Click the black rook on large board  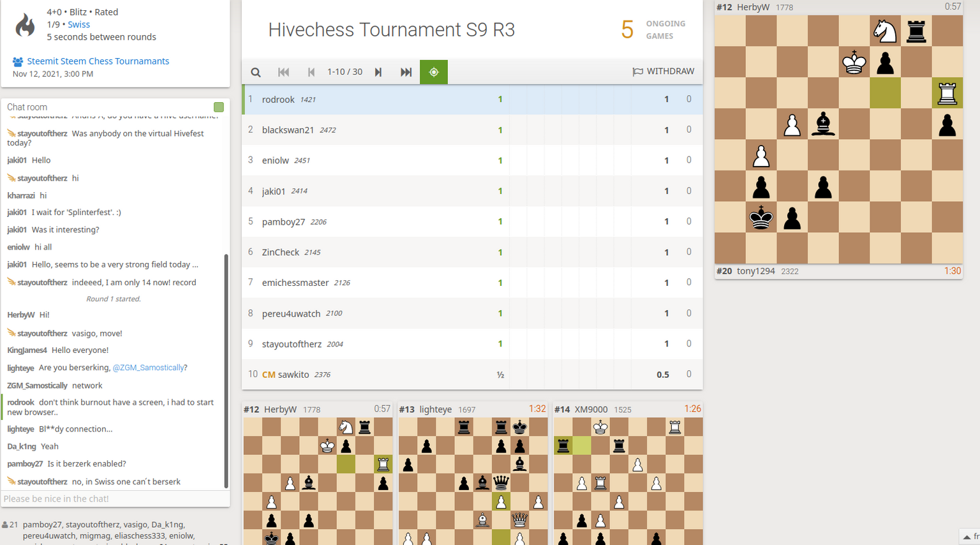click(916, 31)
